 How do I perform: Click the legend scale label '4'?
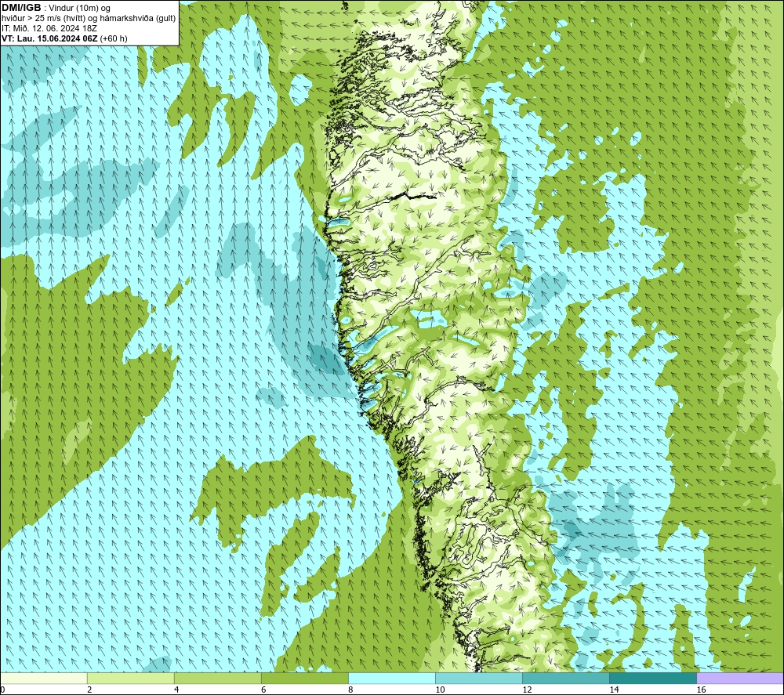pos(176,690)
